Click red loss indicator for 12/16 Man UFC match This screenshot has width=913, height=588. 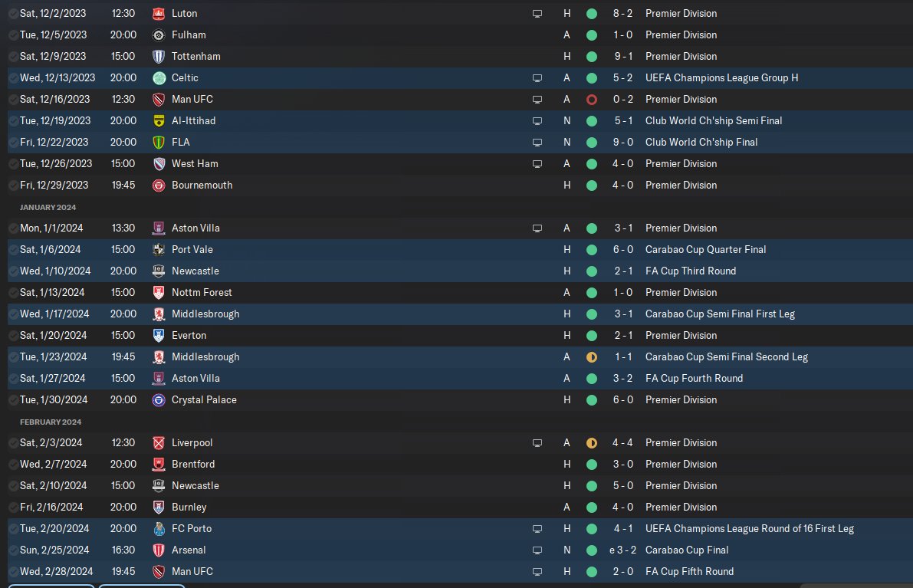coord(591,99)
